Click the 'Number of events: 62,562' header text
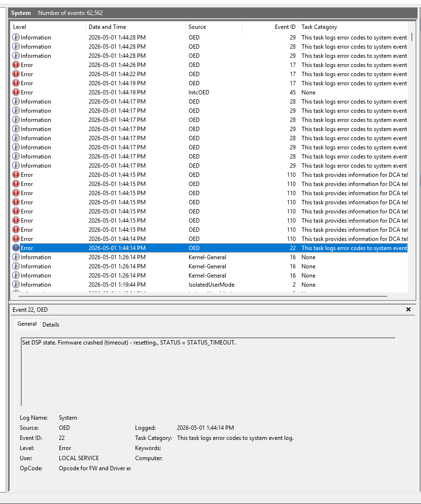 tap(70, 13)
